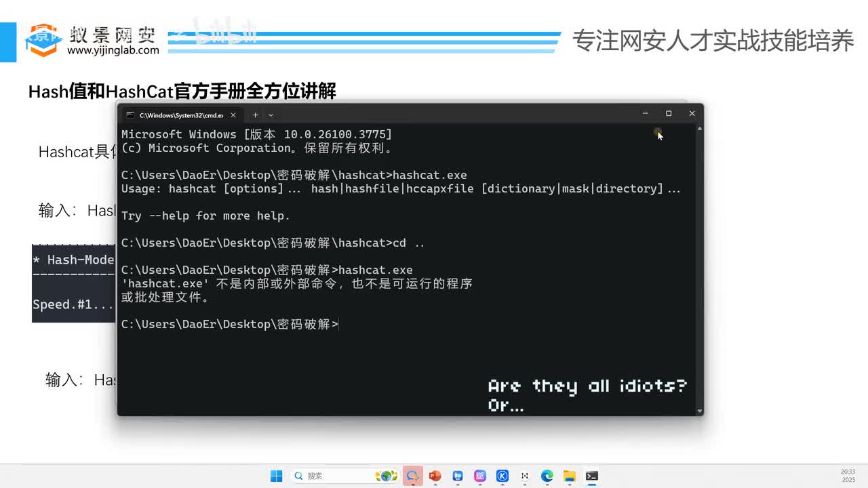Open File Explorer from the taskbar

(570, 476)
